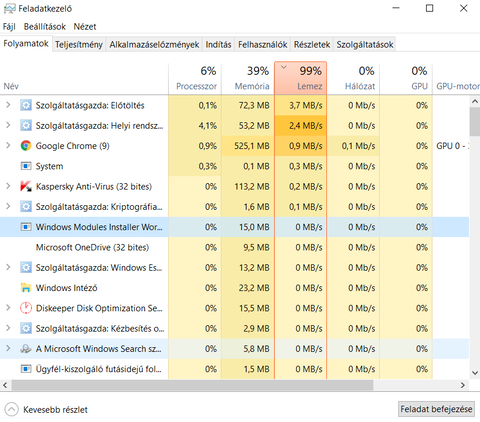Switch to the Alkalmazáselőzmények tab
The image size is (480, 422).
(154, 45)
